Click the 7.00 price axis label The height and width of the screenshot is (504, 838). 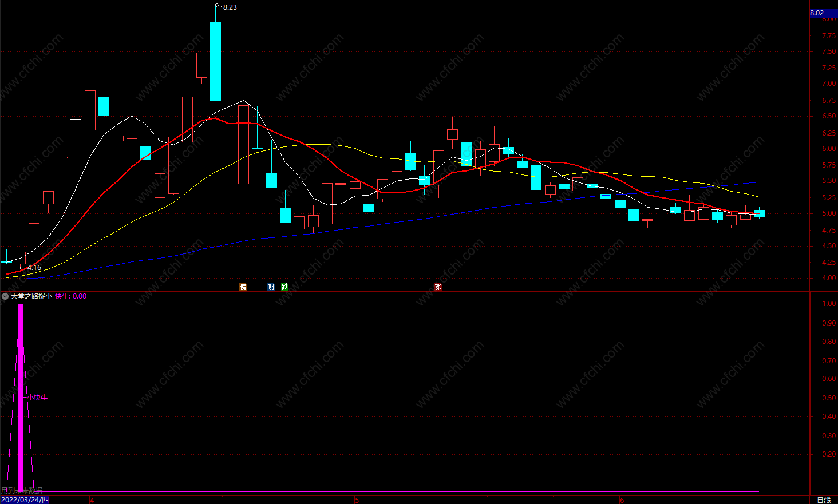pos(829,84)
